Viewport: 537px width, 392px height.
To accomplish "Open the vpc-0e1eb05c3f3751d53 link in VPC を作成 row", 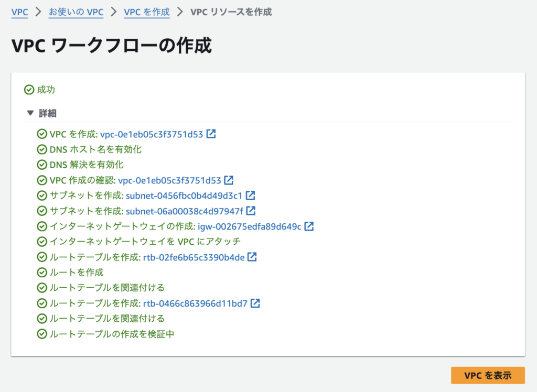I will (x=151, y=134).
